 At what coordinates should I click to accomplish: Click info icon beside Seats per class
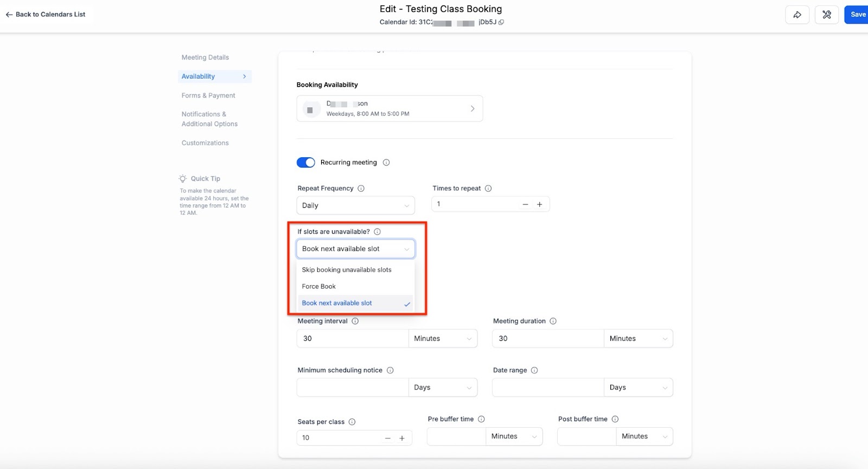coord(352,422)
